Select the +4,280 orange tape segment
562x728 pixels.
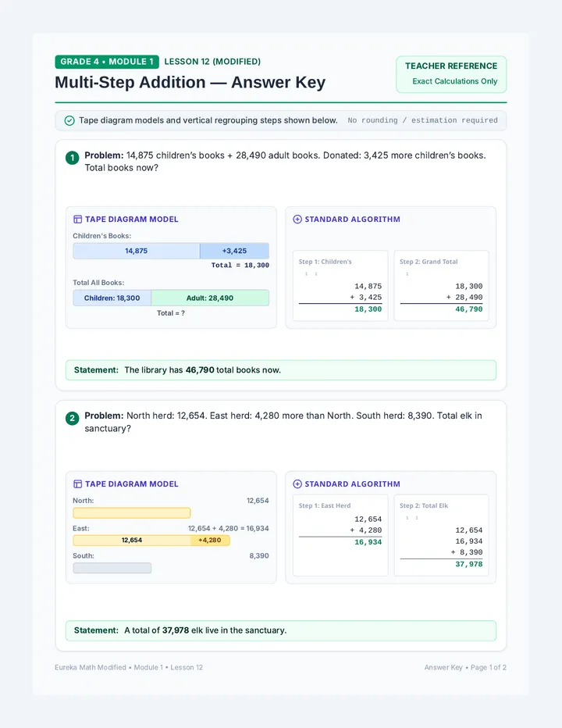(x=210, y=540)
